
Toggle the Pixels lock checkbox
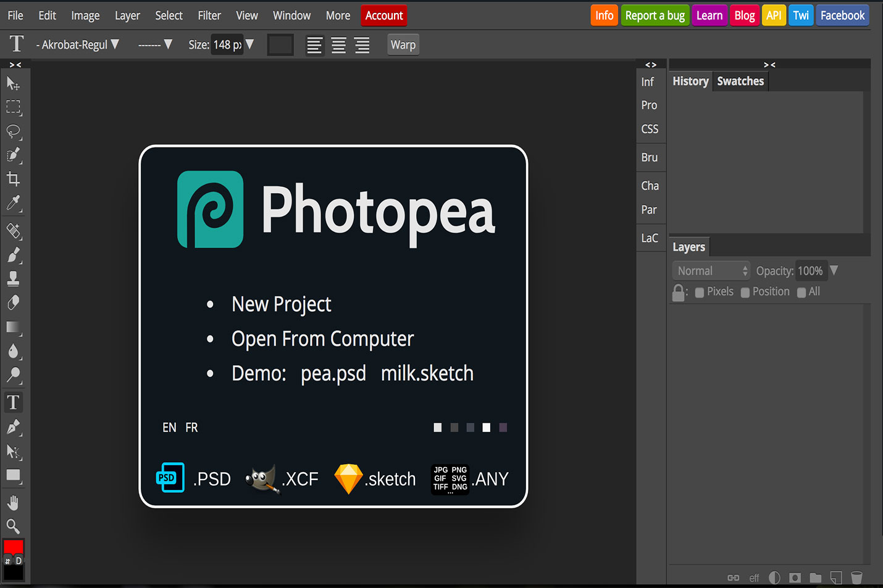700,292
